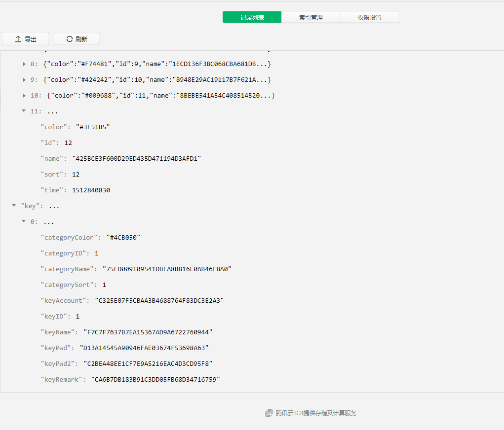Click the "keyPwd2" field label
This screenshot has height=430, width=504.
point(58,363)
